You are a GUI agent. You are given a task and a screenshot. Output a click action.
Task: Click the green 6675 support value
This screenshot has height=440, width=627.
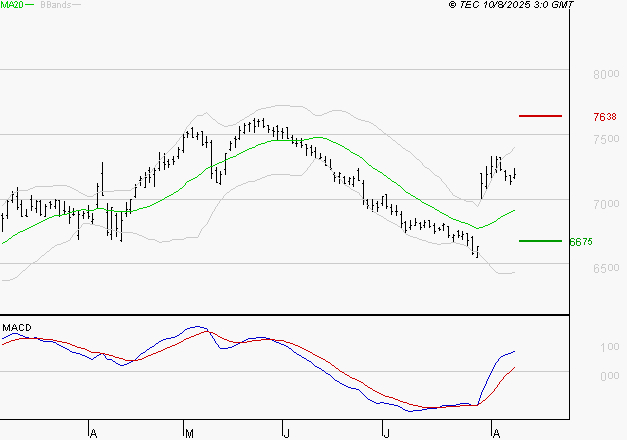tap(581, 242)
